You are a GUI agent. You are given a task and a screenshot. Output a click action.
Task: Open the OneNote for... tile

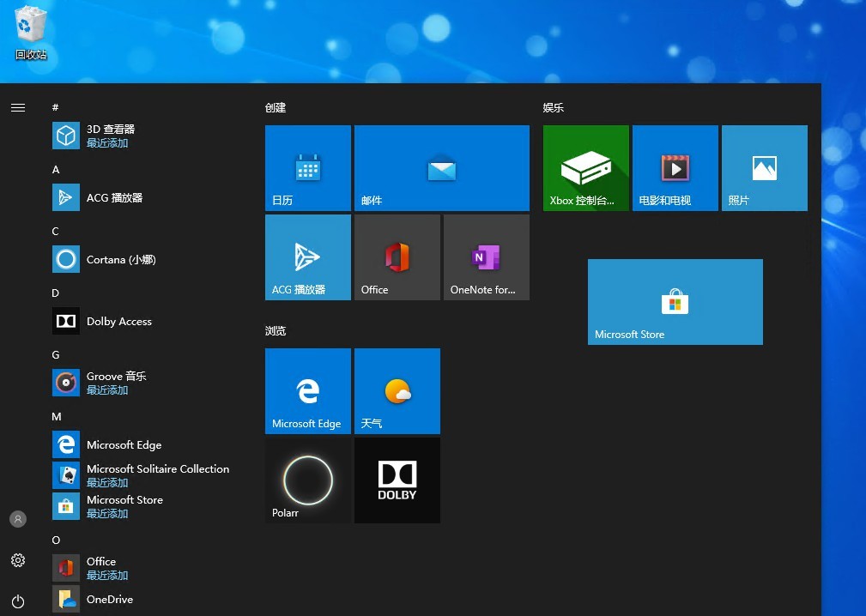tap(487, 257)
